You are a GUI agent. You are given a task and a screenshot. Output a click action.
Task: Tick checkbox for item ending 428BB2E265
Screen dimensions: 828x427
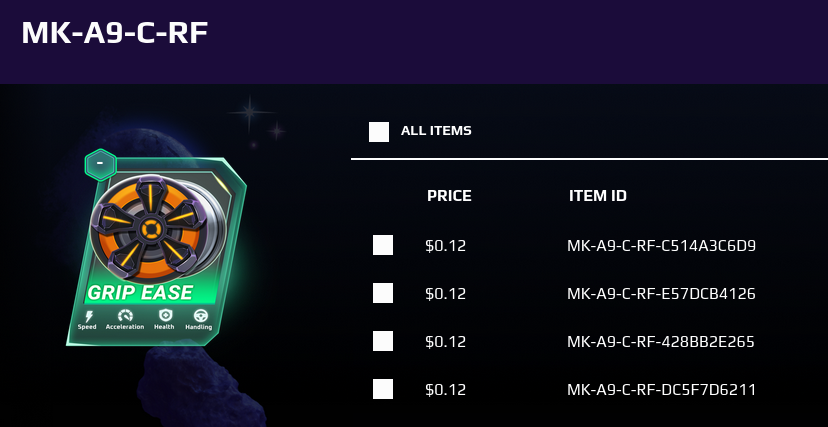(383, 341)
